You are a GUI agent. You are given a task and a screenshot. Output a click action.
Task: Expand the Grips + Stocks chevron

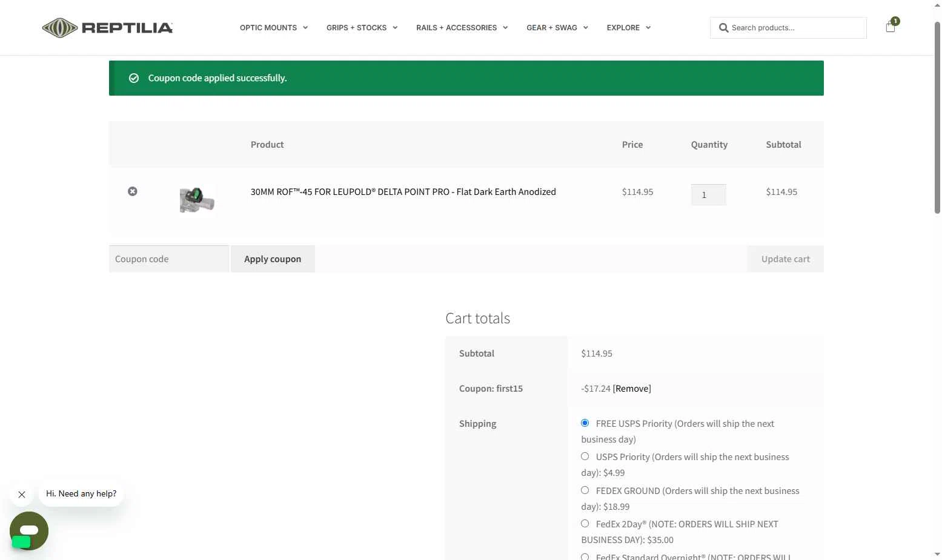395,28
